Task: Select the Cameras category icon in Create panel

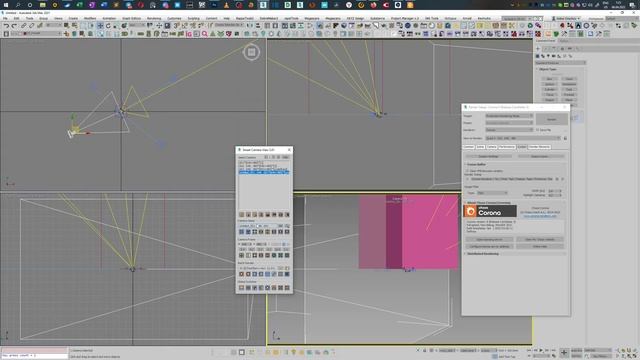Action: tap(554, 56)
